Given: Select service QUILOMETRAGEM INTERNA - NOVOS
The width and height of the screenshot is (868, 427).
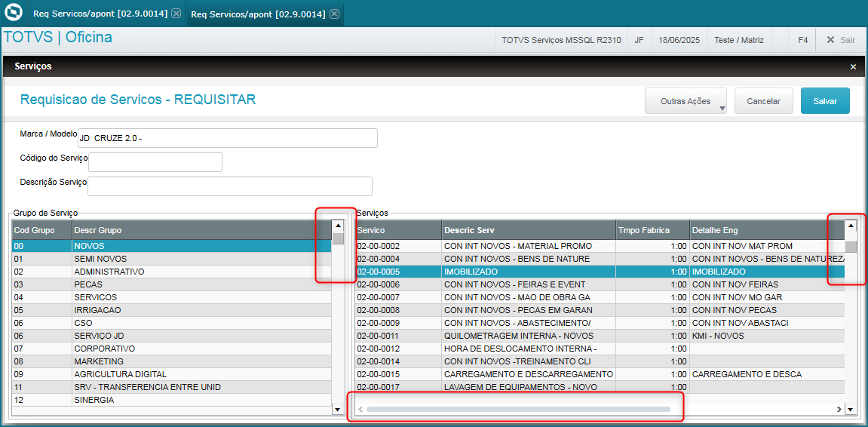Looking at the screenshot, I should tap(600, 336).
